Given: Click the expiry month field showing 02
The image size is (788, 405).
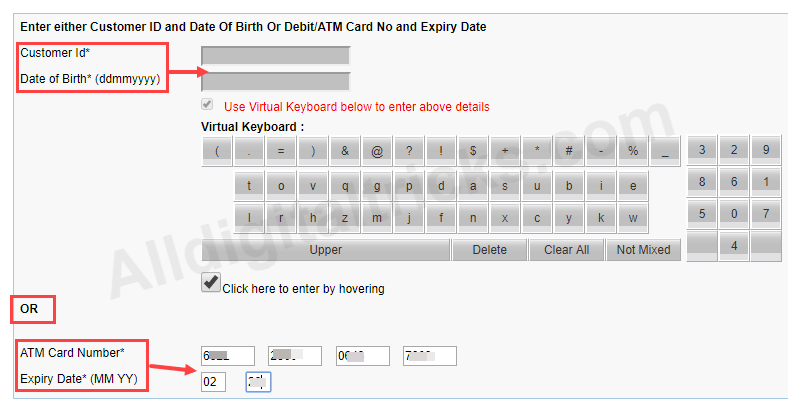Looking at the screenshot, I should (213, 382).
